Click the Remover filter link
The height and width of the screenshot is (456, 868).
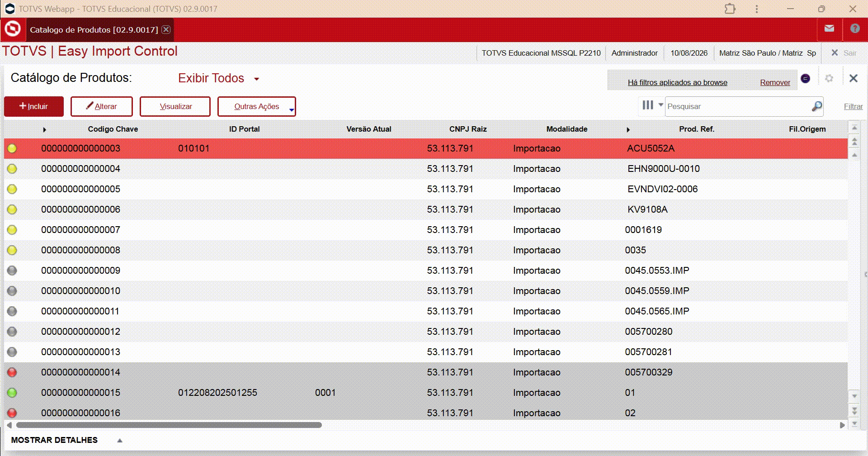tap(775, 82)
